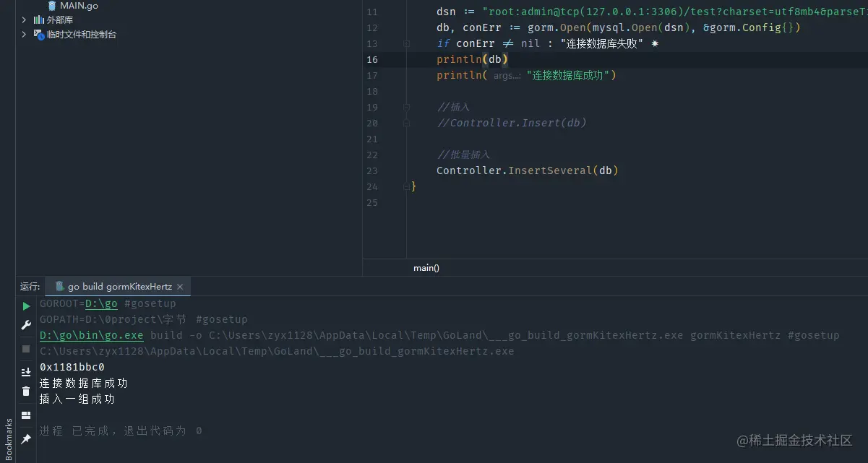The width and height of the screenshot is (868, 463).
Task: Click line number 12 in gutter
Action: coord(371,27)
